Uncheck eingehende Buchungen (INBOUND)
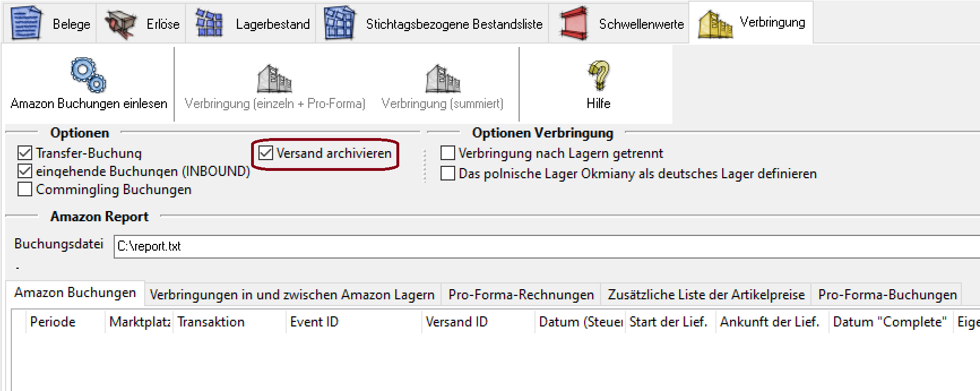Image resolution: width=980 pixels, height=391 pixels. 25,171
